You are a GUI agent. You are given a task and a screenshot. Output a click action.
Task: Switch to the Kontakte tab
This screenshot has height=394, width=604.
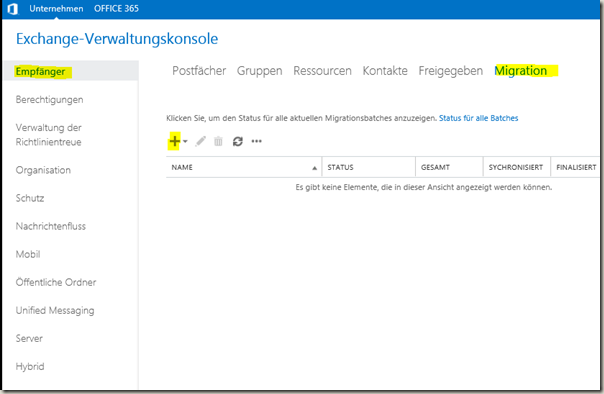point(385,71)
